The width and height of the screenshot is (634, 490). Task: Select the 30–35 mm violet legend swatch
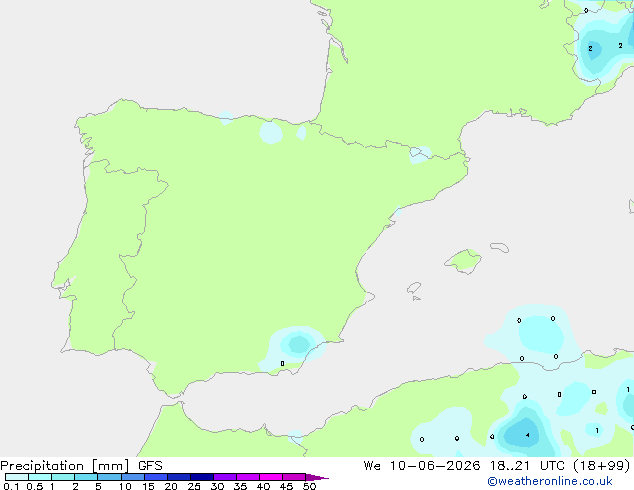coord(225,477)
